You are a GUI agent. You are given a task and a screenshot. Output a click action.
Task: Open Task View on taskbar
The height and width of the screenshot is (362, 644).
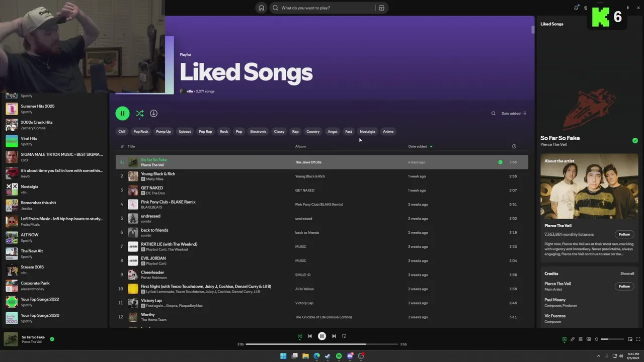point(294,356)
